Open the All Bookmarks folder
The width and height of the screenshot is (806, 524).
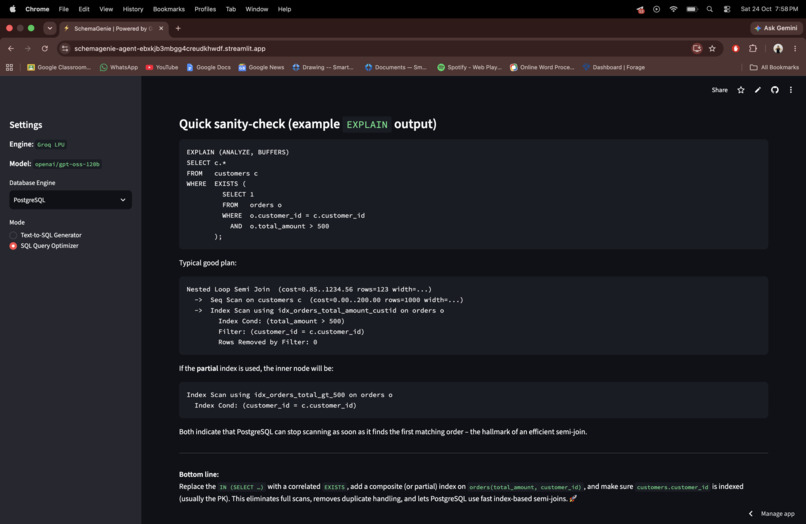pos(774,67)
